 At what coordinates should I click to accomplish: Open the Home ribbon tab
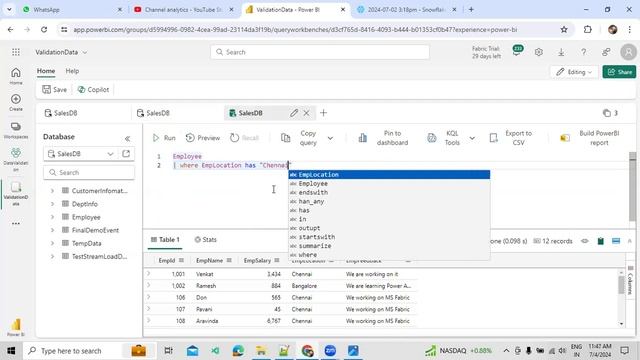(46, 71)
